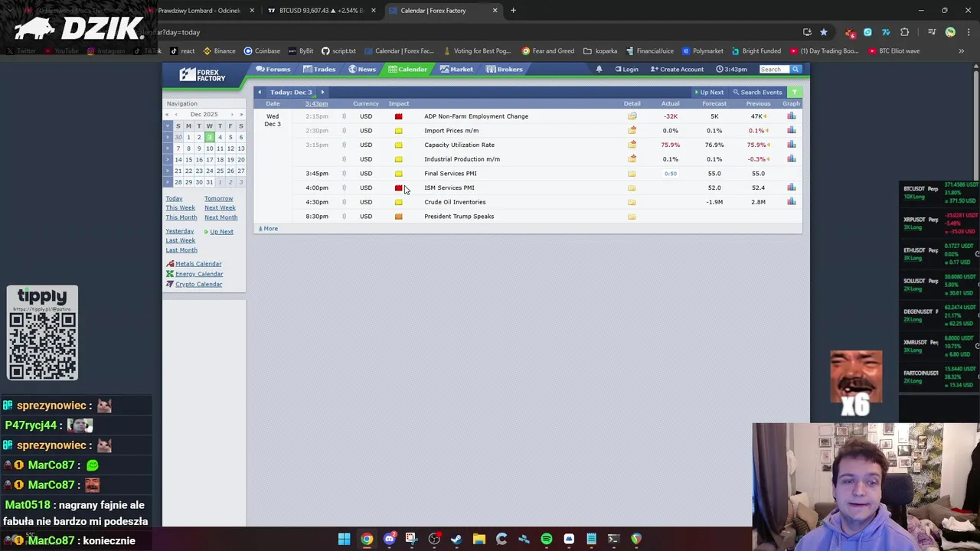Toggle alert for President Trump Speaks row
Image resolution: width=980 pixels, height=551 pixels.
point(344,217)
